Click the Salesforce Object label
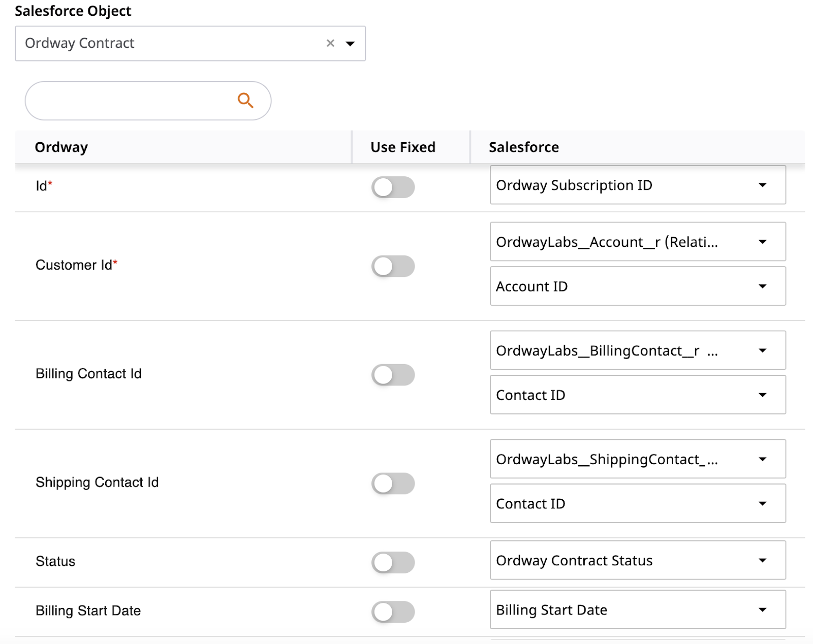 coord(73,11)
